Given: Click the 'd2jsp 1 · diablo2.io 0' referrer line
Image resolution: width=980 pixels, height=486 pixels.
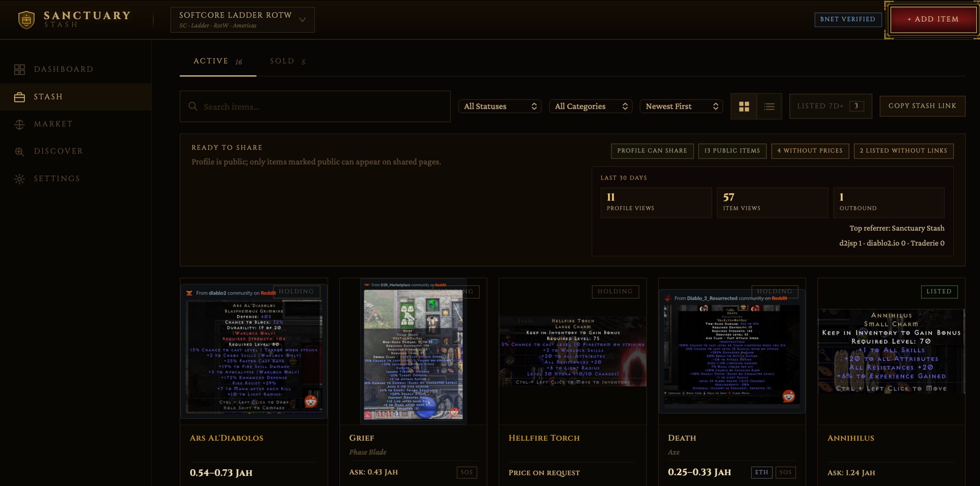Looking at the screenshot, I should tap(892, 243).
